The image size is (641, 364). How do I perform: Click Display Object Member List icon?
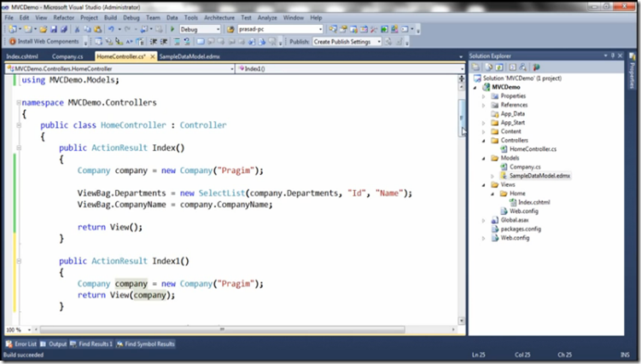click(98, 42)
